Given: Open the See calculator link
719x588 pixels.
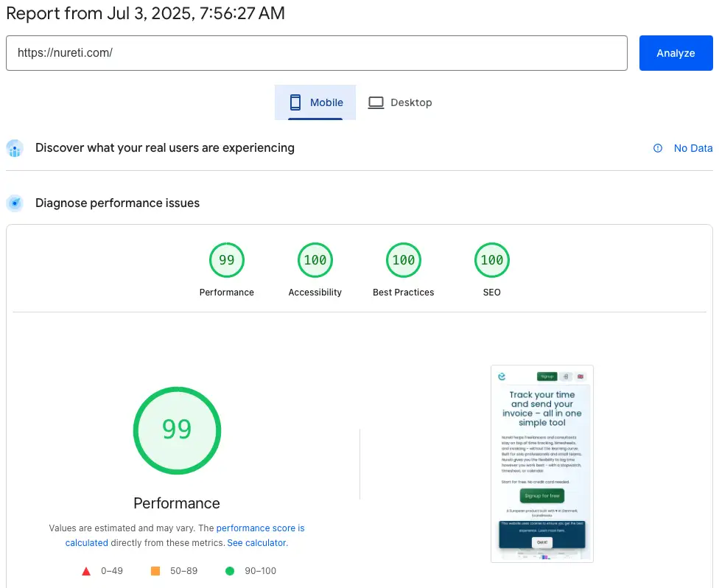Looking at the screenshot, I should 256,543.
